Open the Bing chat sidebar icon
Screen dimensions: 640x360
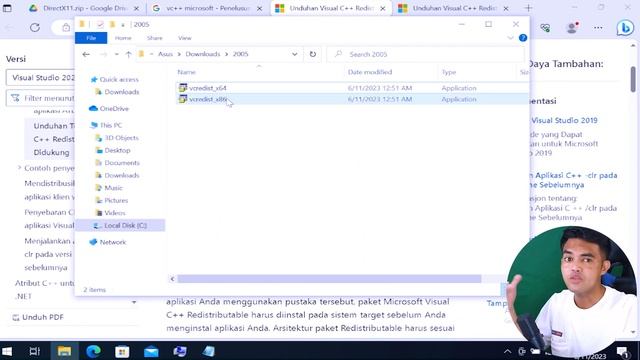(625, 28)
